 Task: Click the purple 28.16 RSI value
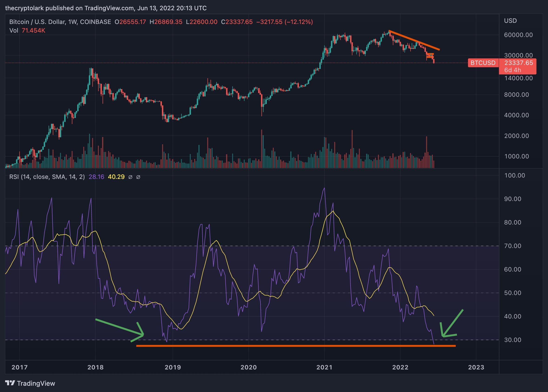click(96, 177)
